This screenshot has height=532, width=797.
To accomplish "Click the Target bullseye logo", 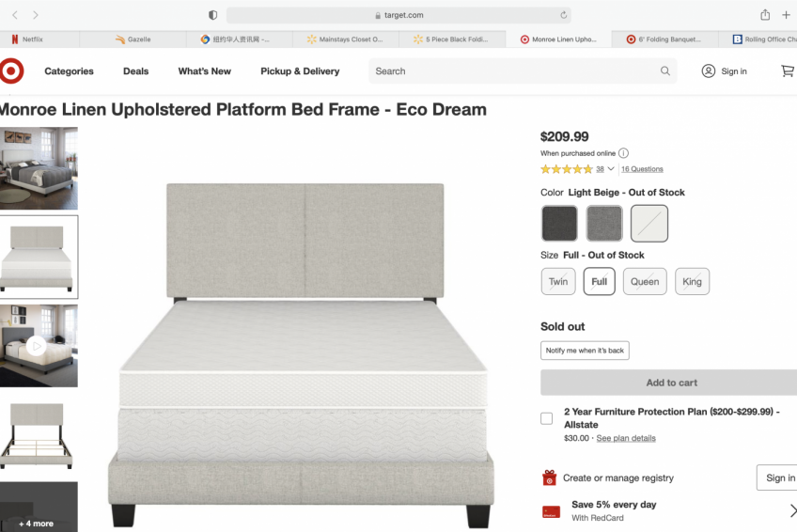I will click(10, 71).
